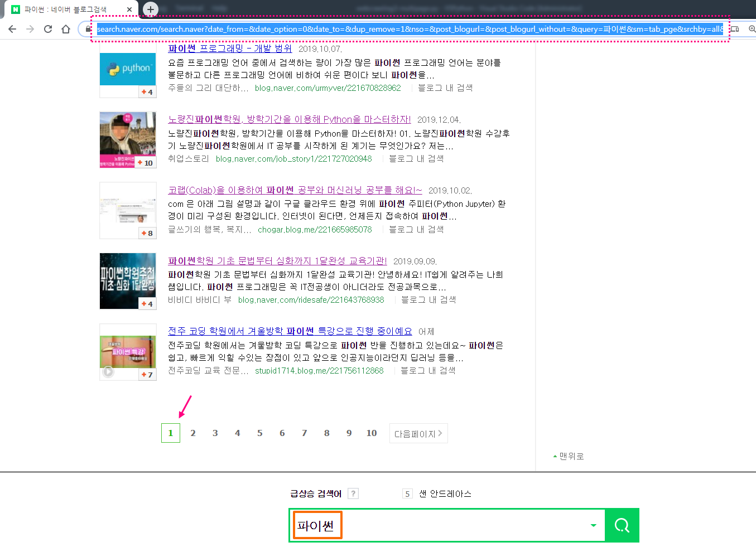Click the green search magnifier button
756x547 pixels.
[x=622, y=525]
